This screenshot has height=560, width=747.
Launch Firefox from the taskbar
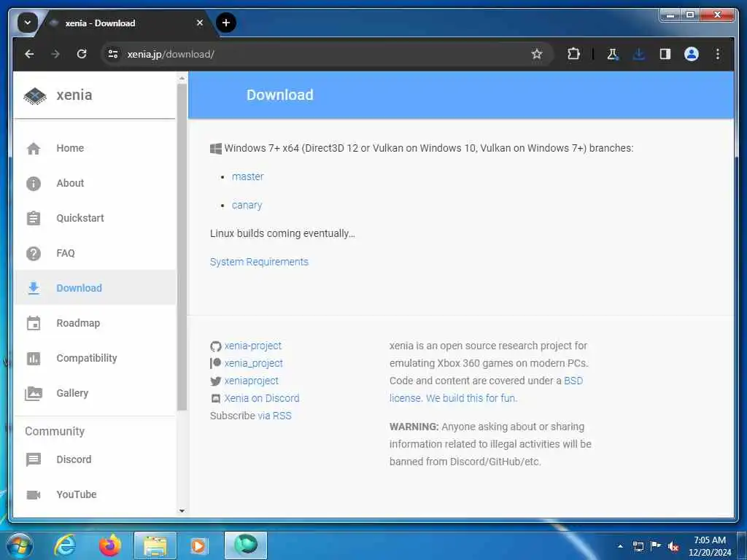click(x=109, y=545)
